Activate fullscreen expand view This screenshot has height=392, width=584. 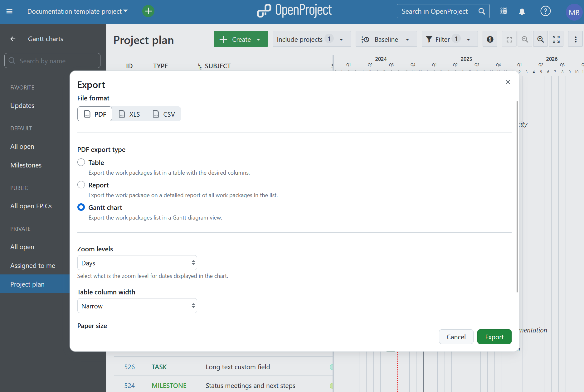pos(556,39)
